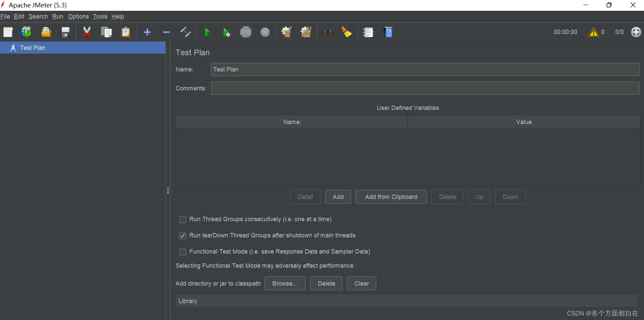This screenshot has width=644, height=320.
Task: Enable Run Thread Groups consecutively checkbox
Action: pos(183,220)
